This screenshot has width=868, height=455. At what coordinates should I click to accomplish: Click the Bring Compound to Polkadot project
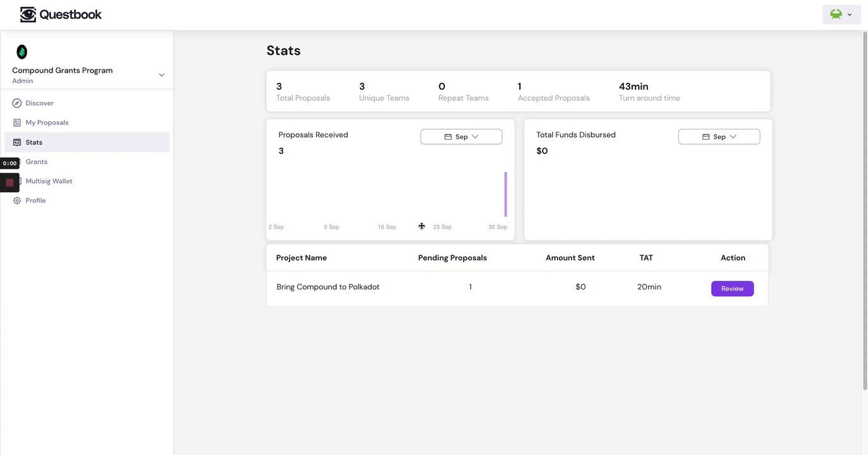click(x=328, y=287)
